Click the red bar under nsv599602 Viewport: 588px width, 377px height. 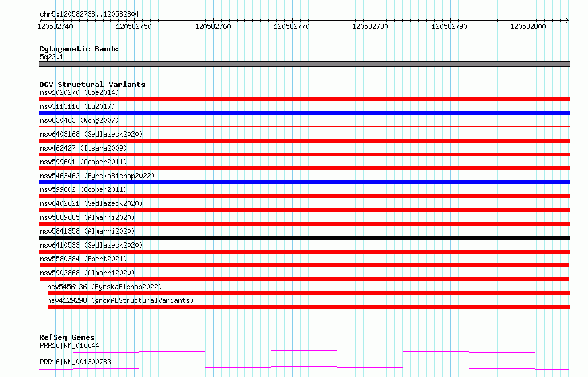pos(304,196)
